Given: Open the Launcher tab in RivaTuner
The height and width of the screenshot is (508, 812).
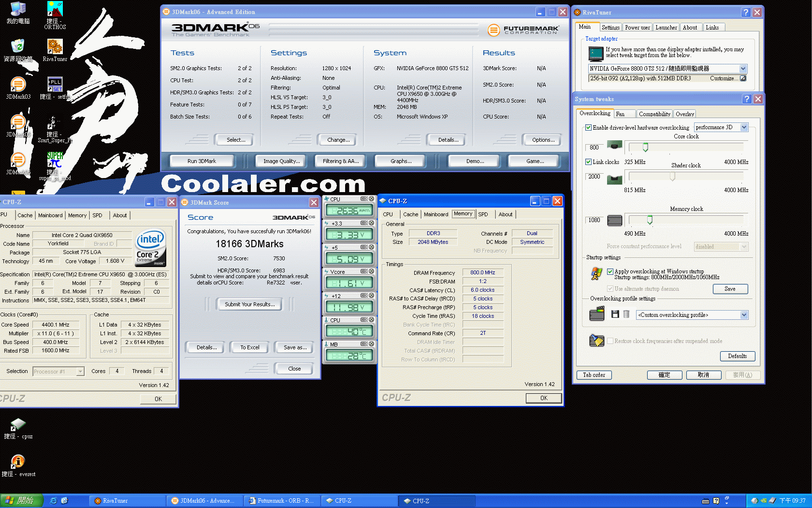Looking at the screenshot, I should (666, 28).
